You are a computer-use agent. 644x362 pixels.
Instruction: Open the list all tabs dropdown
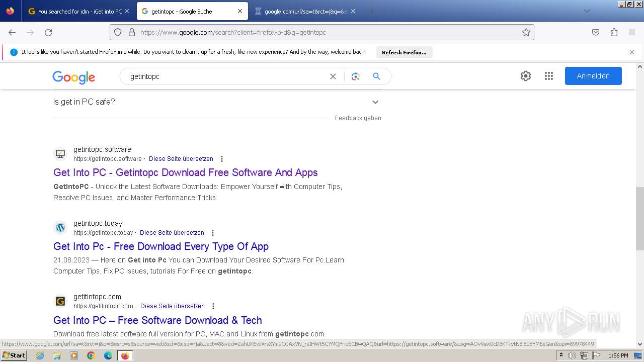tap(587, 11)
